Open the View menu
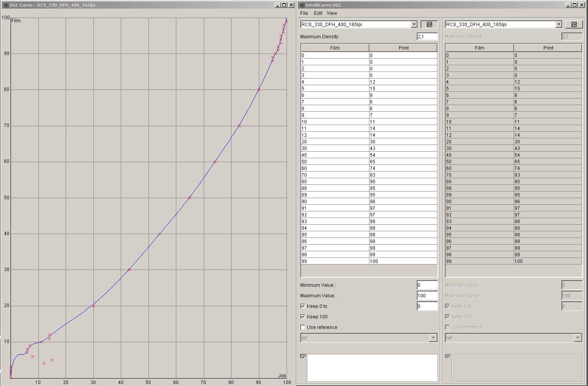The height and width of the screenshot is (386, 588). click(x=332, y=13)
